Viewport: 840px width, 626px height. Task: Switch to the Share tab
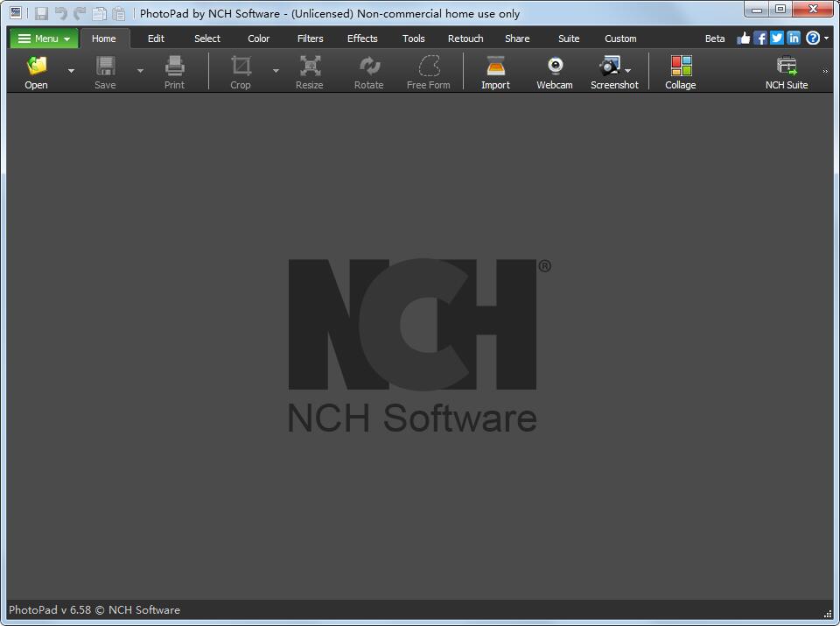517,39
